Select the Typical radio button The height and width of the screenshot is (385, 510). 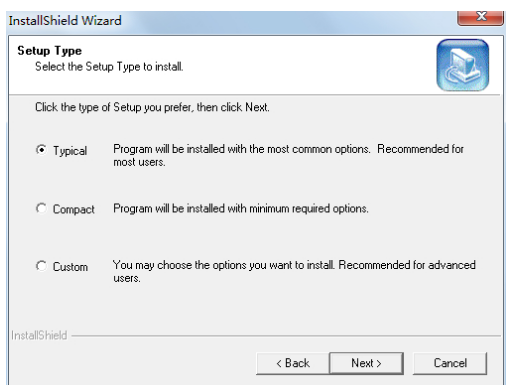(x=41, y=150)
